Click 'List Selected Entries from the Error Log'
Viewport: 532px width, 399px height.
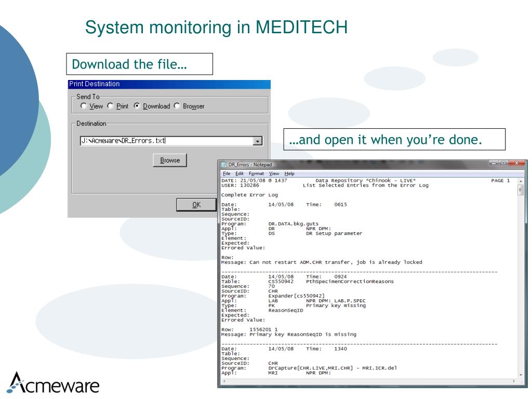(366, 185)
